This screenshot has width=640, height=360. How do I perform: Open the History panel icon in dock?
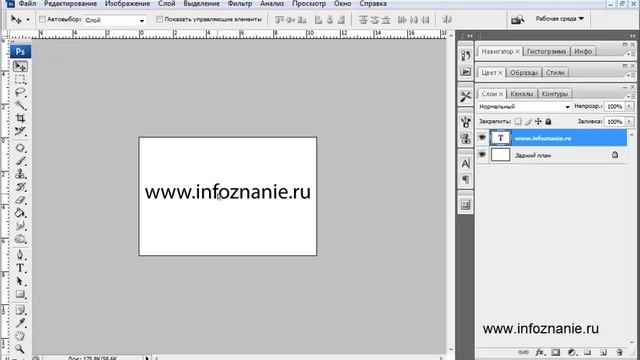(x=466, y=55)
